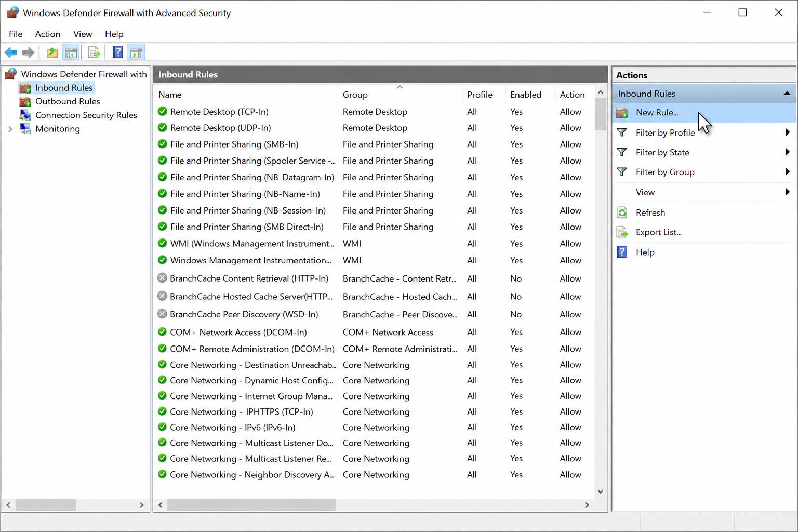Click the Up one level folder icon
This screenshot has width=798, height=532.
click(52, 52)
